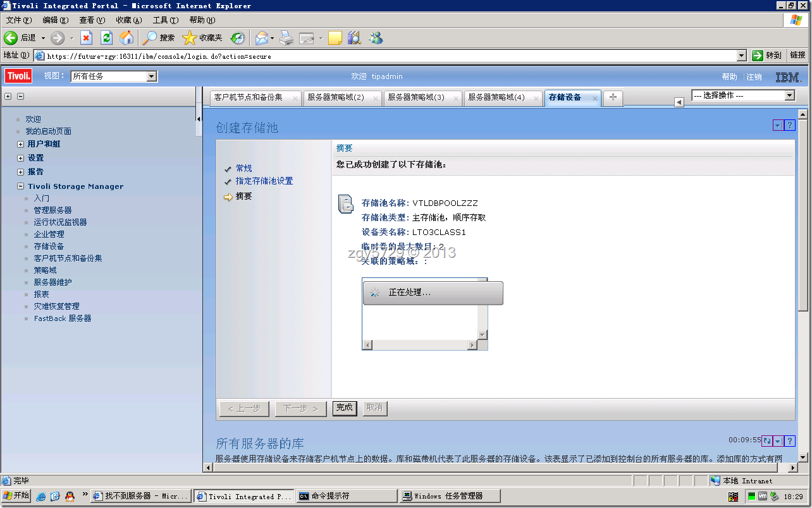The image size is (812, 508).
Task: Open help for 所有服务器的库 portlet
Action: (789, 441)
